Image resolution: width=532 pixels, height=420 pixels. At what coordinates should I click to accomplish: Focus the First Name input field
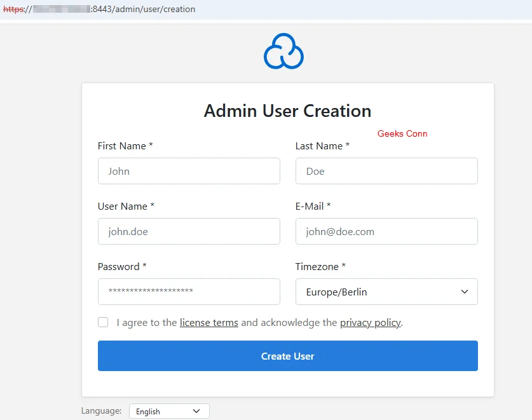click(188, 170)
